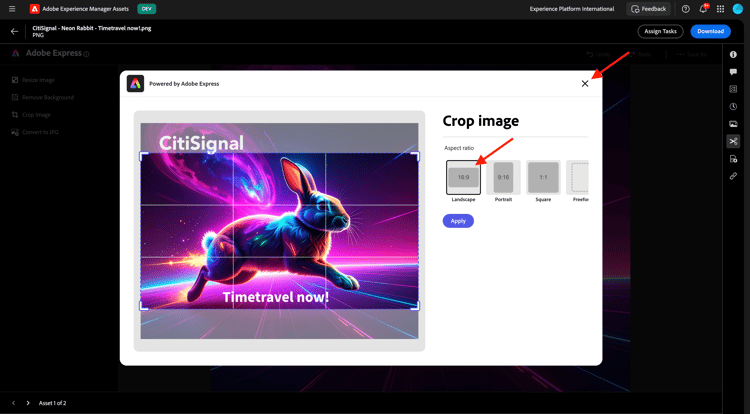The height and width of the screenshot is (414, 750).
Task: Open the tasks panel icon in right sidebar
Action: coord(733,89)
